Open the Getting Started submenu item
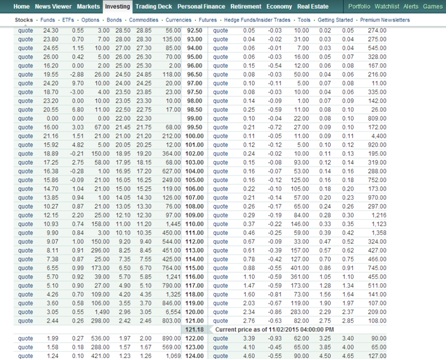 tap(335, 20)
